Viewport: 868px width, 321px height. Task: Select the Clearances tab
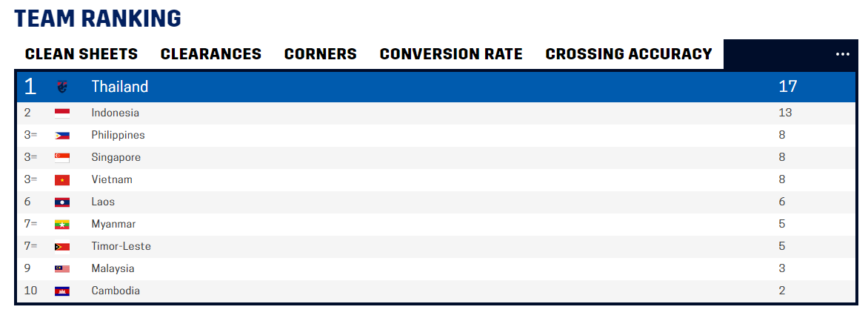point(211,54)
